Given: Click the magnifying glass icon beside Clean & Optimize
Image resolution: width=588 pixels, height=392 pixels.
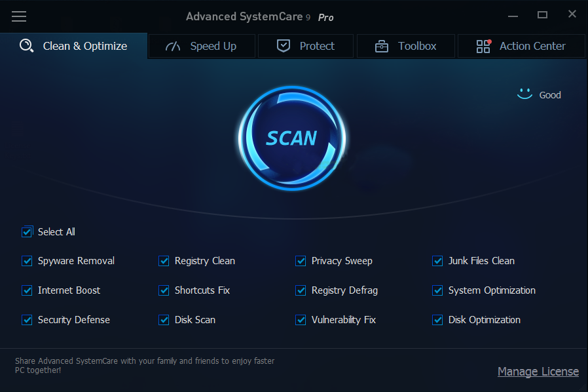Looking at the screenshot, I should pyautogui.click(x=26, y=46).
